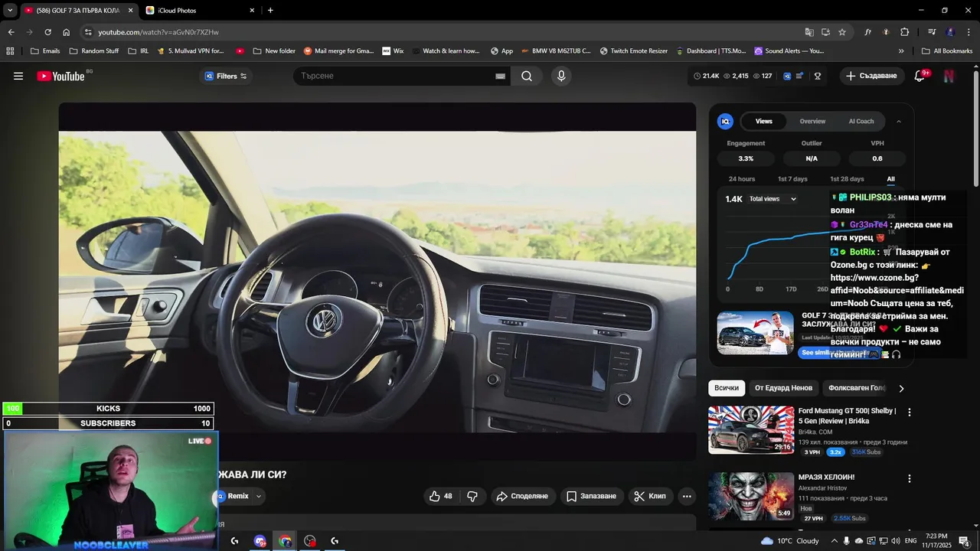Viewport: 980px width, 551px height.
Task: Toggle the vidIQ Filters button
Action: pyautogui.click(x=225, y=76)
